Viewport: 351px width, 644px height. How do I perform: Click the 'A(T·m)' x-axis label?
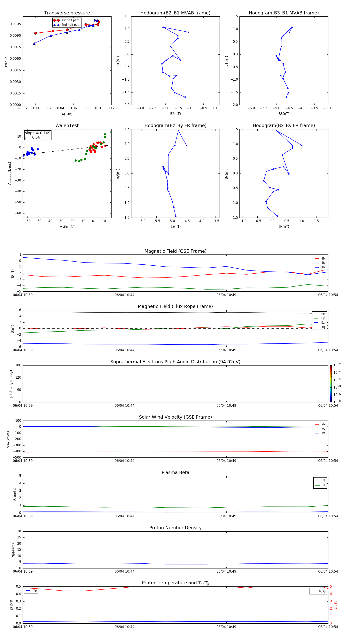pos(67,114)
